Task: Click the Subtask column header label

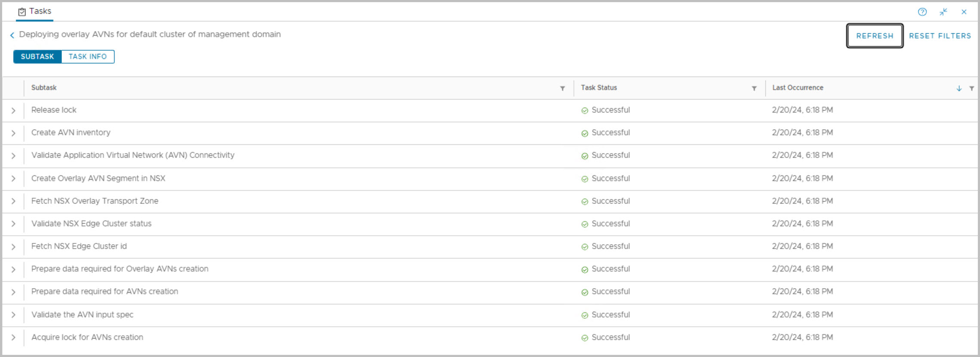Action: tap(44, 88)
